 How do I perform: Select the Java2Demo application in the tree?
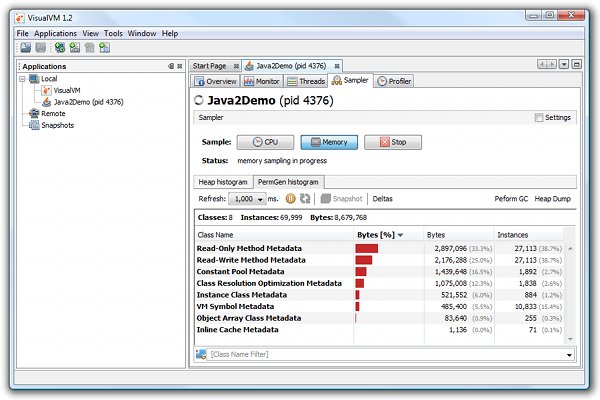(x=88, y=102)
